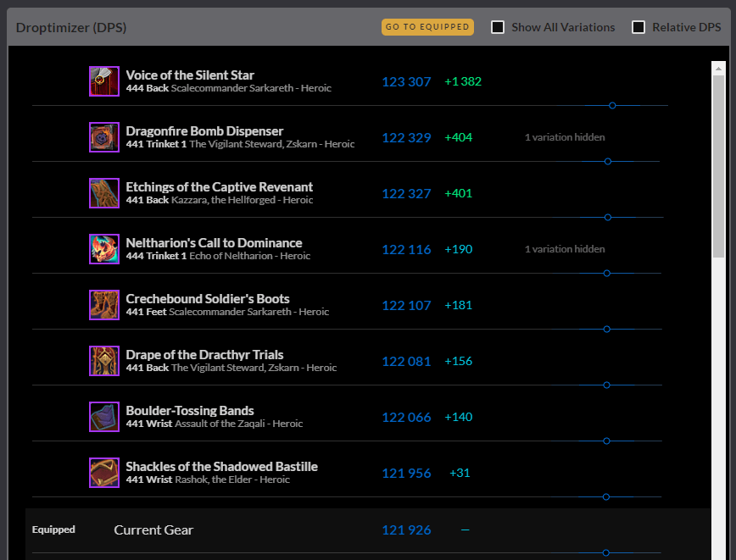736x560 pixels.
Task: Click the Voice of the Silent Star range marker
Action: (612, 106)
